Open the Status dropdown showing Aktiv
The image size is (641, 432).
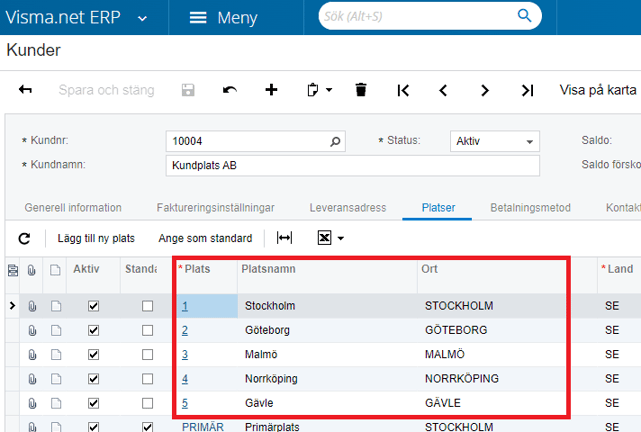click(495, 141)
